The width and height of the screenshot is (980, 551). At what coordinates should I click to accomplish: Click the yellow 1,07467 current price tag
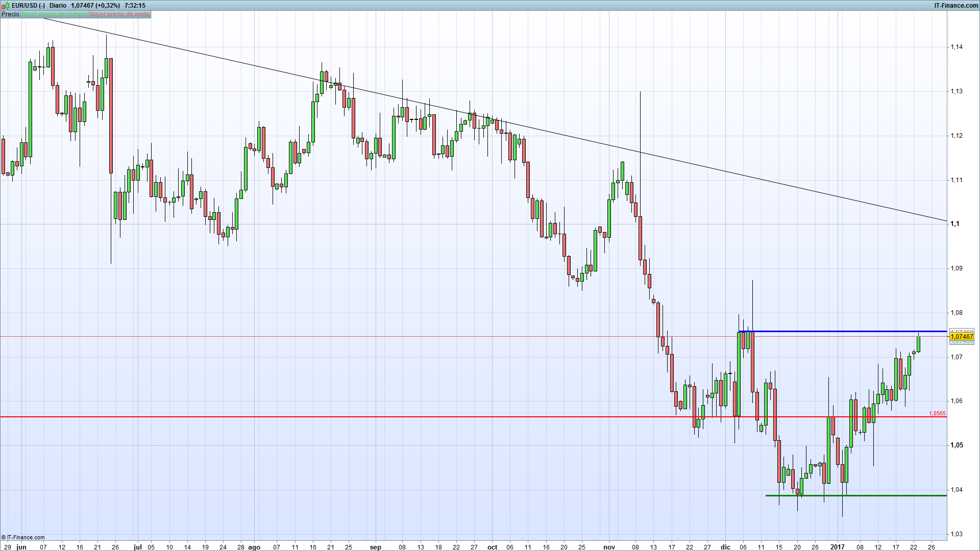[x=962, y=337]
